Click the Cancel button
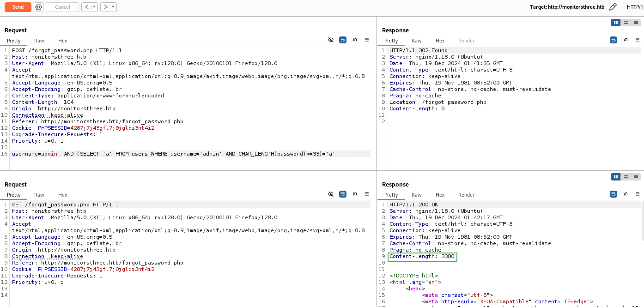The height and width of the screenshot is (307, 644). (x=62, y=7)
